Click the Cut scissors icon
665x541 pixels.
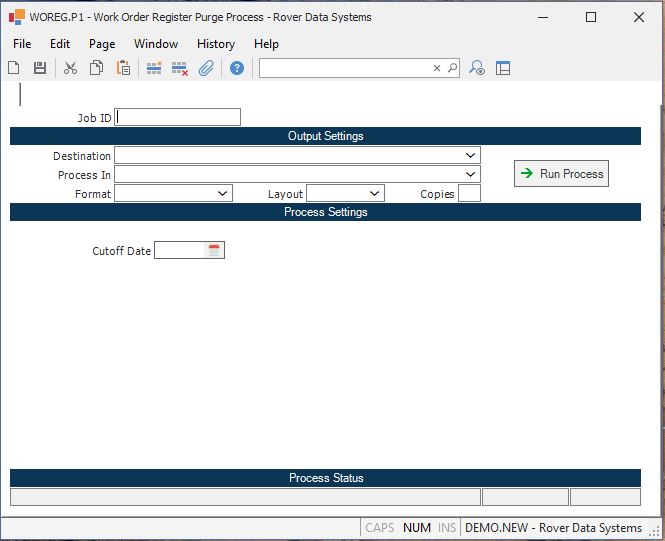70,68
